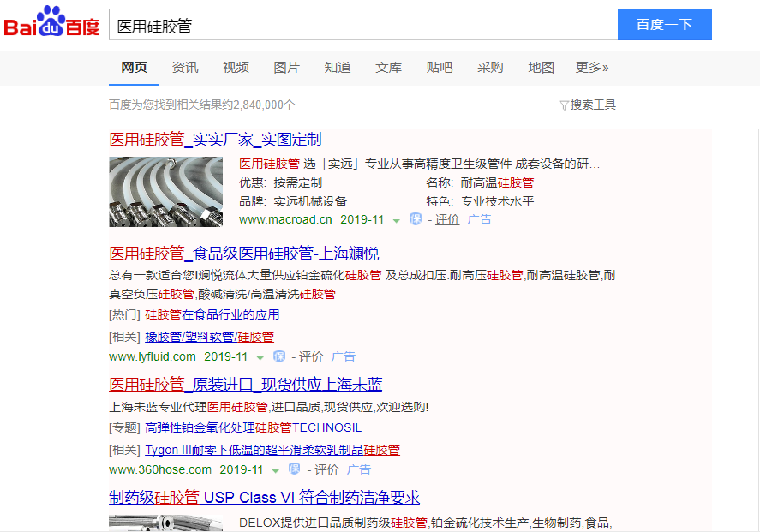Click the shield icon beside www.macroad.cn
The height and width of the screenshot is (532, 760).
tap(416, 219)
